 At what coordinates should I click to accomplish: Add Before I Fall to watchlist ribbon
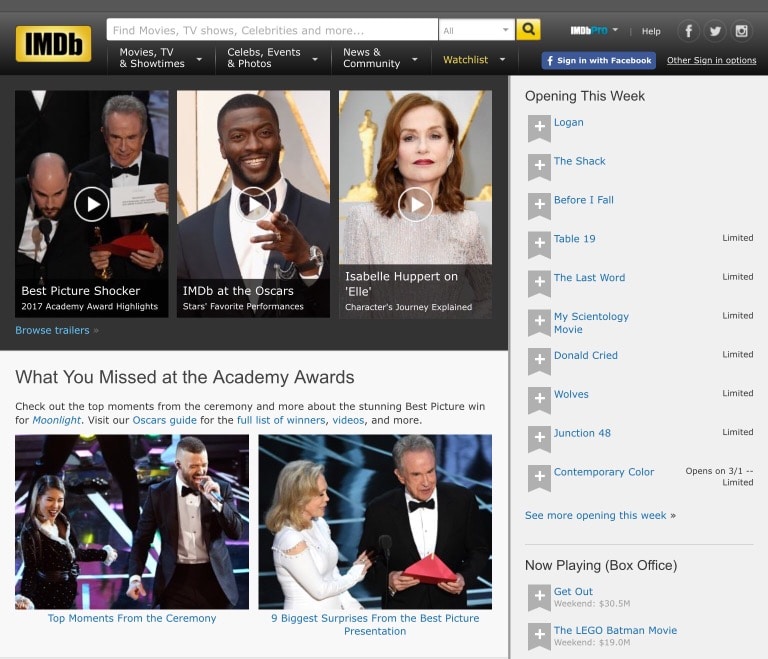pos(539,206)
